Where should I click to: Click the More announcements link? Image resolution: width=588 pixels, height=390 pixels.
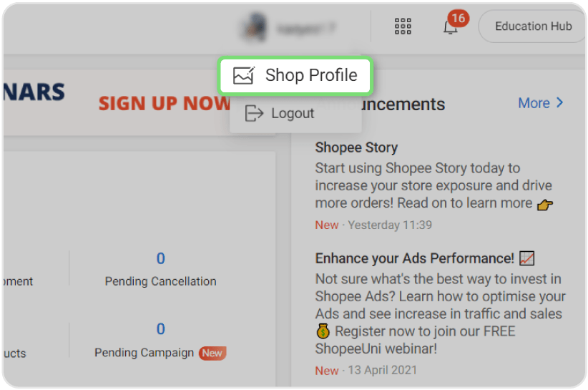tap(534, 103)
